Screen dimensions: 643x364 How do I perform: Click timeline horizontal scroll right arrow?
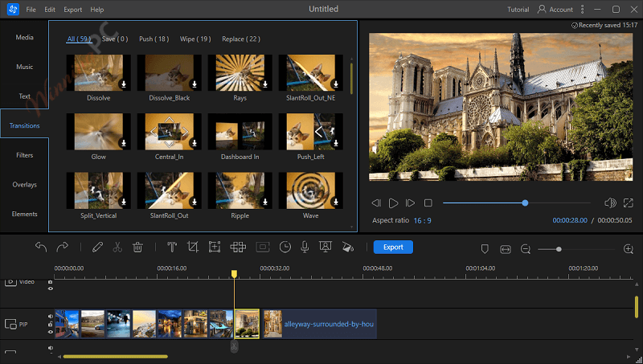pyautogui.click(x=629, y=357)
